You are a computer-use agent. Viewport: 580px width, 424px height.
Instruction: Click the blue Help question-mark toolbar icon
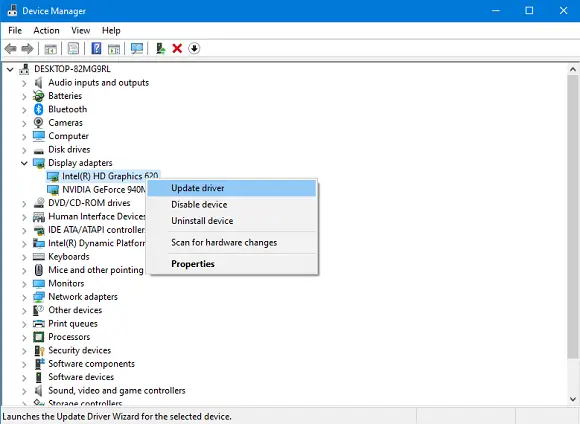point(96,48)
